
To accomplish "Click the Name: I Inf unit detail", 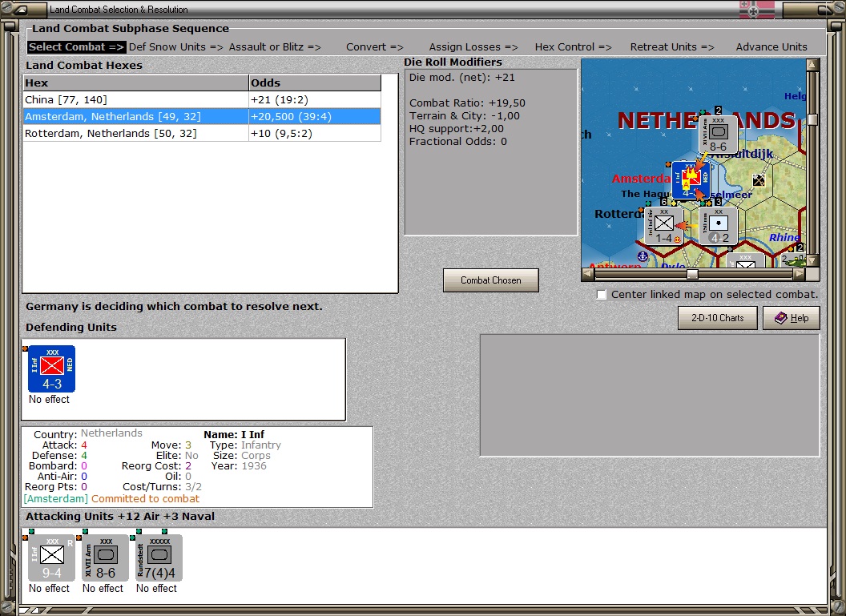I will pyautogui.click(x=234, y=434).
